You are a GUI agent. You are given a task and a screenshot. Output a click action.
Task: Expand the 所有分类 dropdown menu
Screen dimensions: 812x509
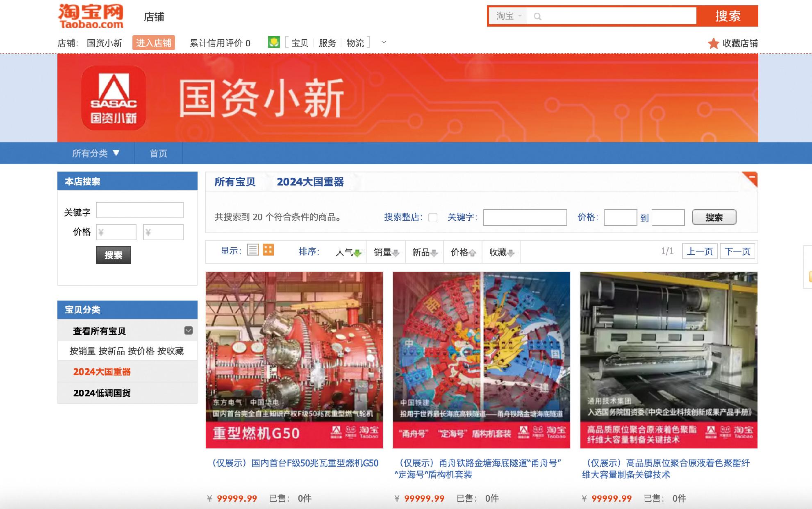coord(96,153)
